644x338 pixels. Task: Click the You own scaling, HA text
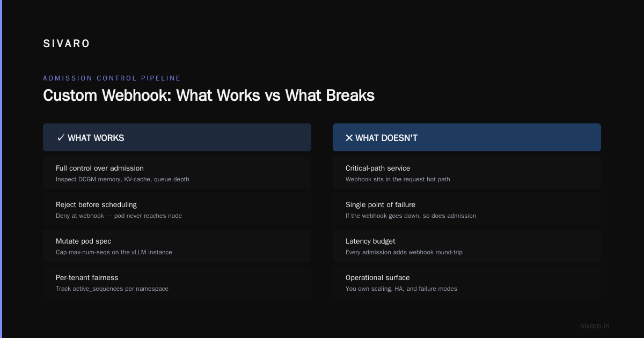coord(401,289)
